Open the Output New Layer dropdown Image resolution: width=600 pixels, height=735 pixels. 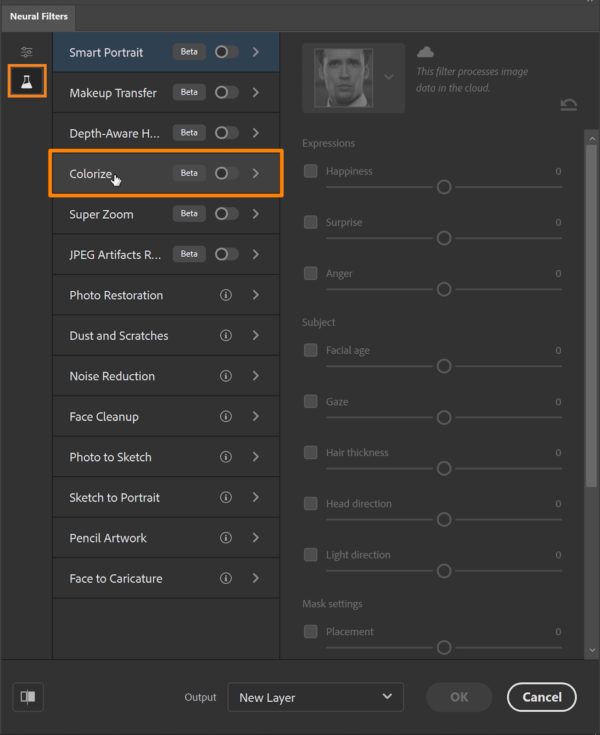(x=315, y=697)
